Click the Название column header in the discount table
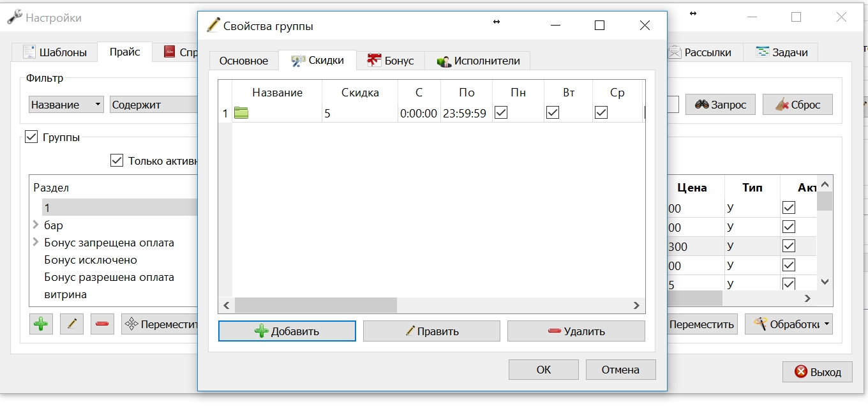 click(277, 93)
